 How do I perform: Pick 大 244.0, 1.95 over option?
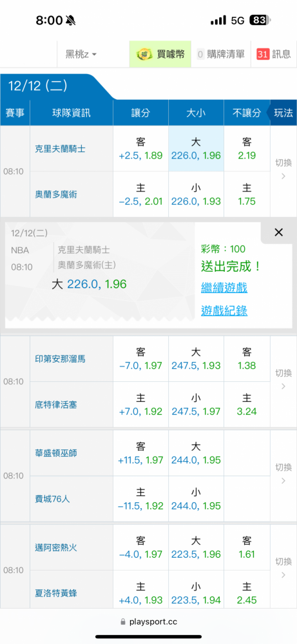click(196, 453)
